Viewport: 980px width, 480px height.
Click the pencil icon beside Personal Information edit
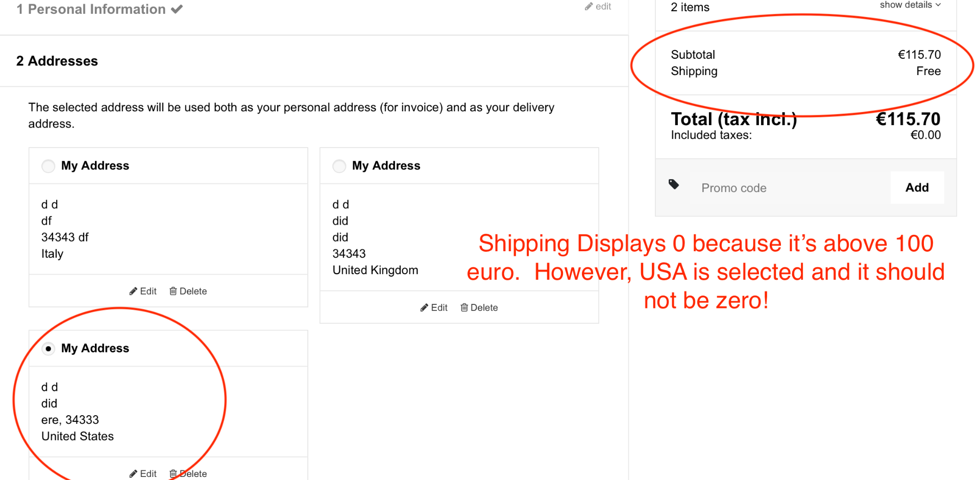click(589, 7)
